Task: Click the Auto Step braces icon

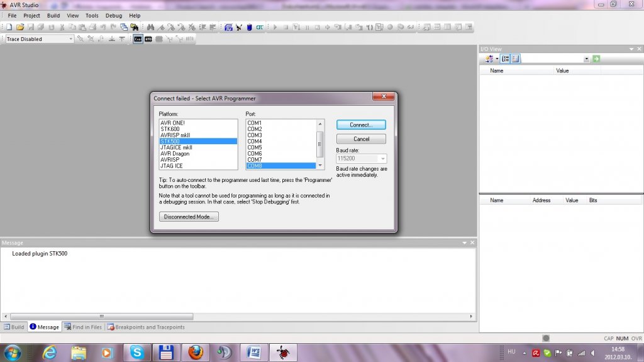Action: point(369,27)
